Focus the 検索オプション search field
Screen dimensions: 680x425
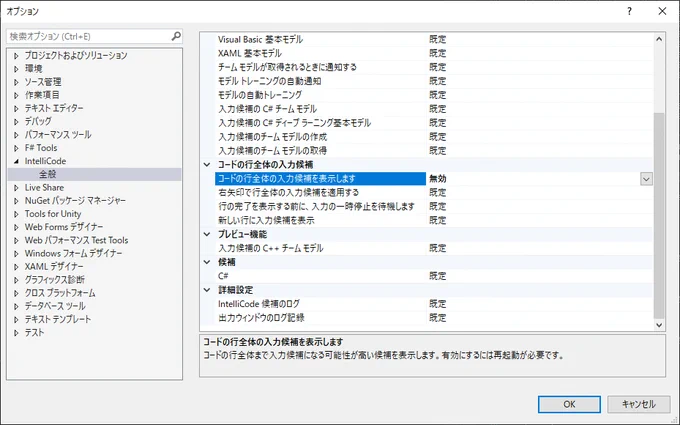(x=94, y=36)
